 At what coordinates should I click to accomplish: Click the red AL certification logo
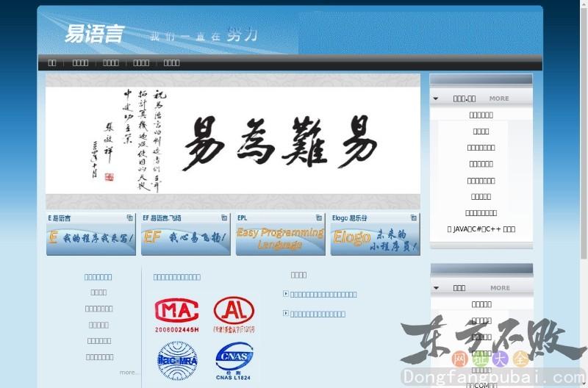pyautogui.click(x=234, y=315)
